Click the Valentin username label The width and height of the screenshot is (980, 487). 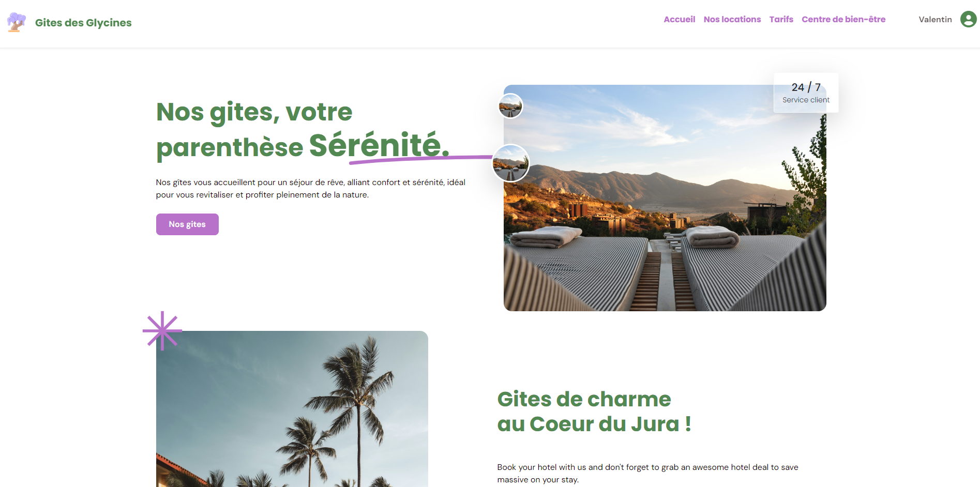(935, 19)
